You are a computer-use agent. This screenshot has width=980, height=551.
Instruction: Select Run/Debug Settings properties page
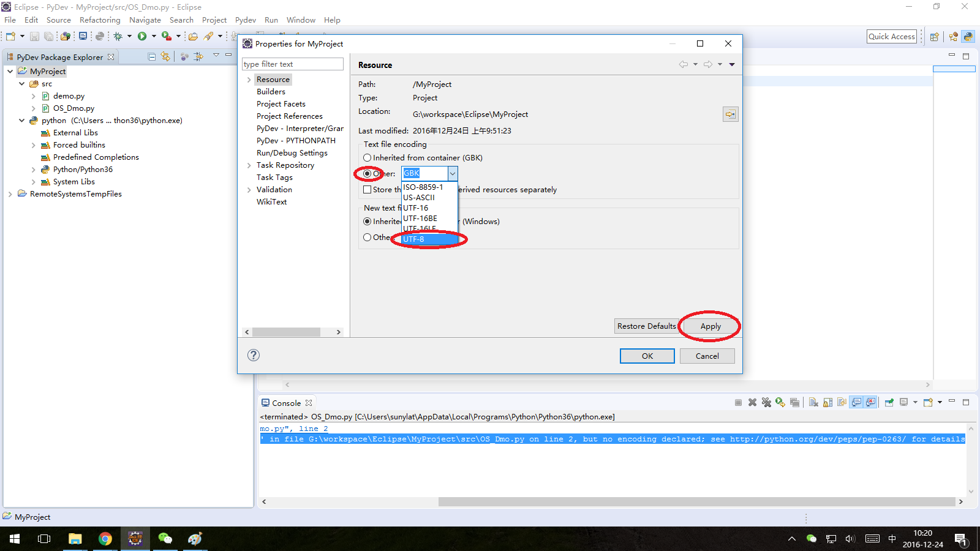[292, 153]
